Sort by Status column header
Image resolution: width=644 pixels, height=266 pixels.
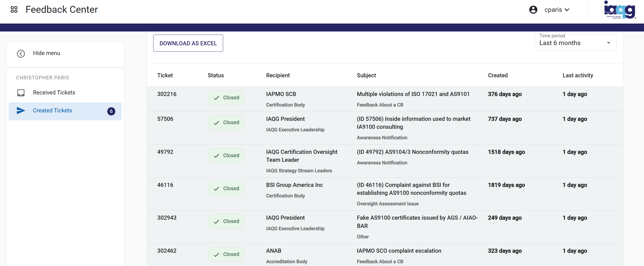[216, 75]
